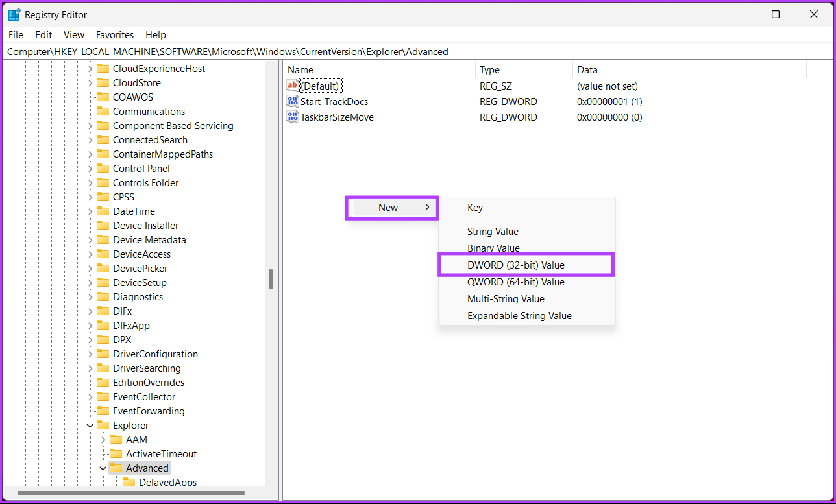This screenshot has width=836, height=504.
Task: Select the EditionOverrides tree key
Action: coord(149,383)
